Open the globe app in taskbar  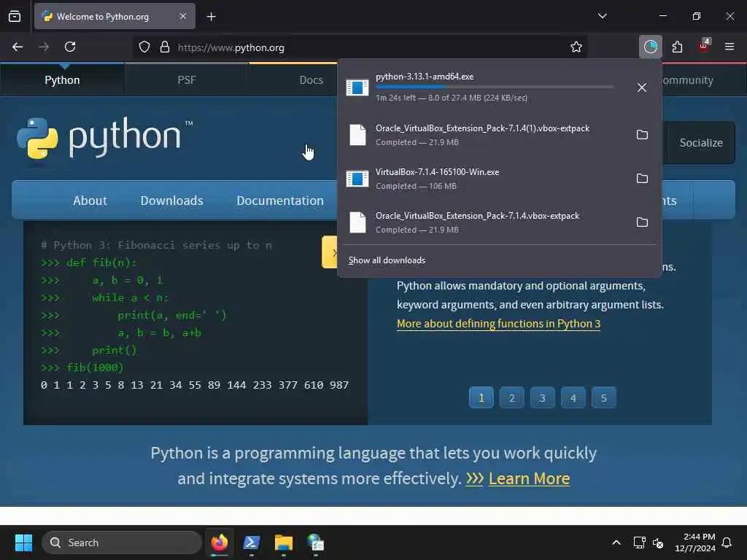tap(315, 542)
